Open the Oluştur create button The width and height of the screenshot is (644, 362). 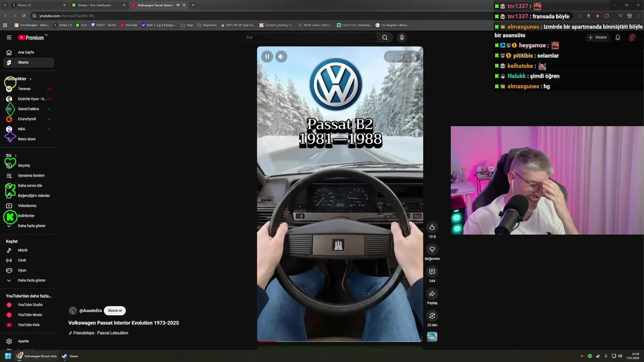(598, 37)
